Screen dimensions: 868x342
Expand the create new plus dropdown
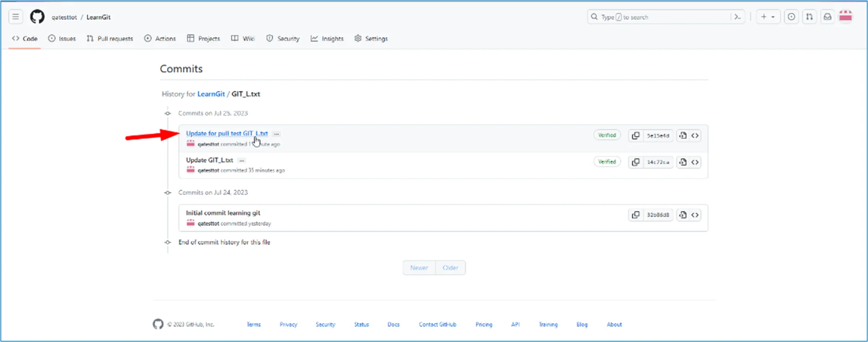pos(768,17)
